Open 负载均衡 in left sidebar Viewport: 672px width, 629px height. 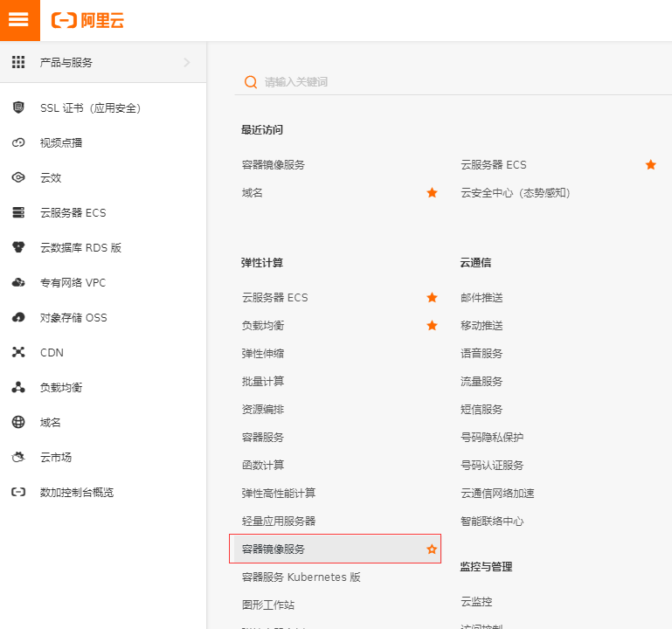61,387
